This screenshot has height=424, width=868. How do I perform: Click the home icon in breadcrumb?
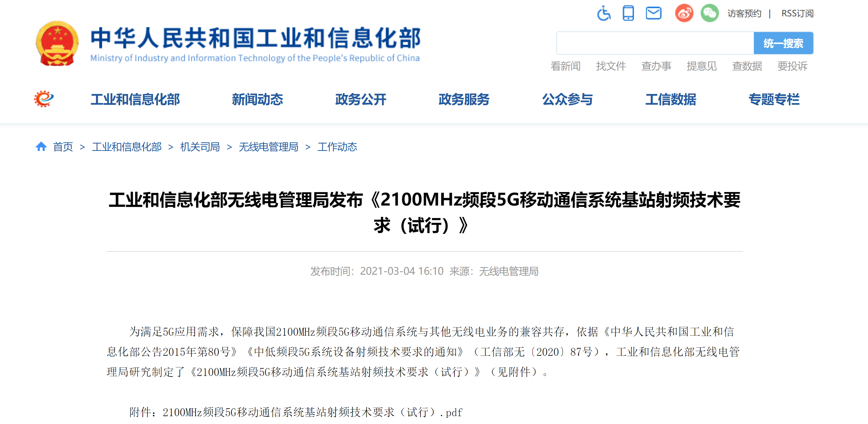(x=41, y=146)
